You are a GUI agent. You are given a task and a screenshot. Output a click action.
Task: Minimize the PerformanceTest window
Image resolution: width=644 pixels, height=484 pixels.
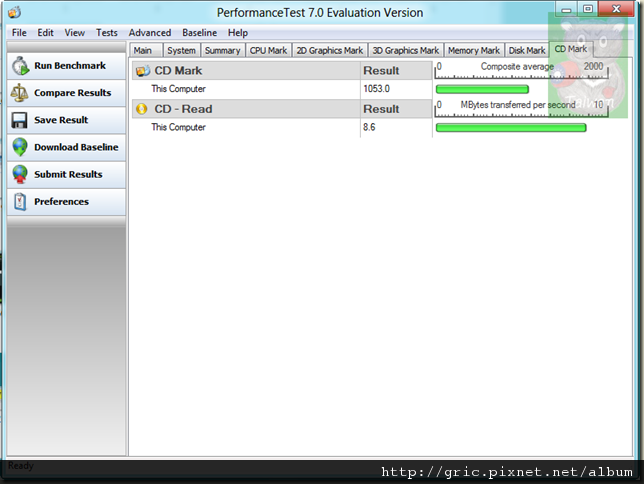click(x=566, y=9)
